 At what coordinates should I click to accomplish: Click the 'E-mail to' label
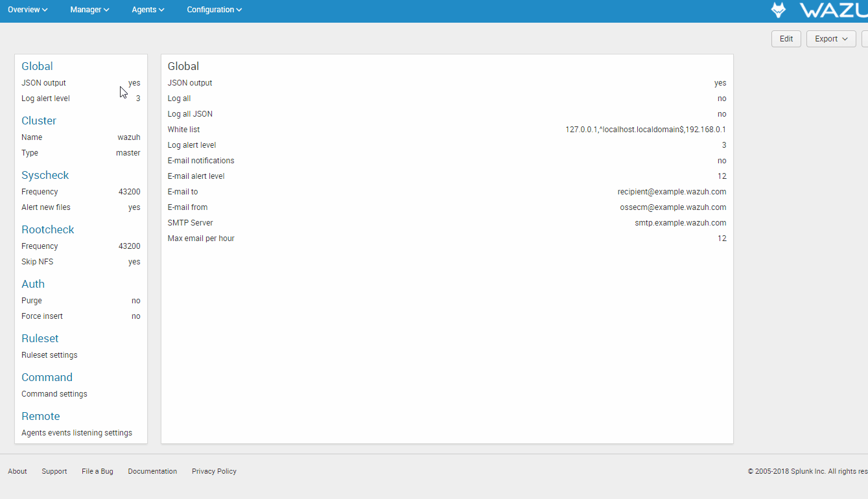[183, 192]
